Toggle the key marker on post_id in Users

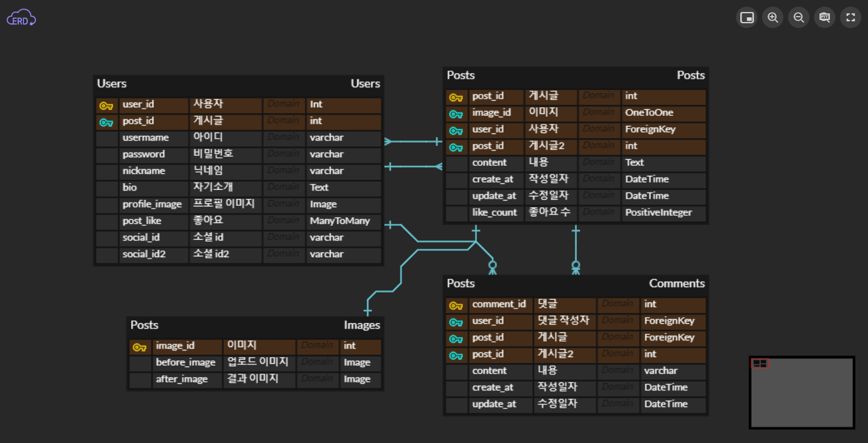(107, 121)
